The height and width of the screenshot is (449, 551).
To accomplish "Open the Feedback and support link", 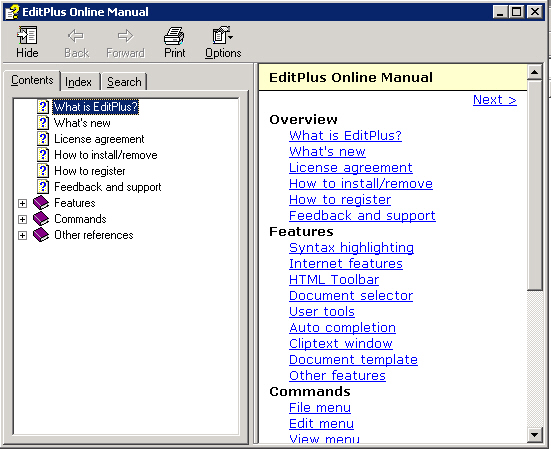I will point(362,215).
